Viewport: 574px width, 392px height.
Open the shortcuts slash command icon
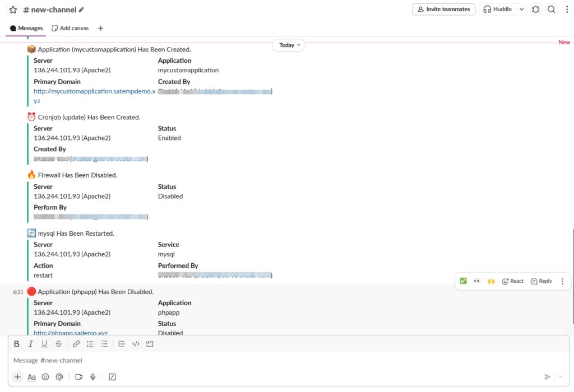click(x=112, y=377)
